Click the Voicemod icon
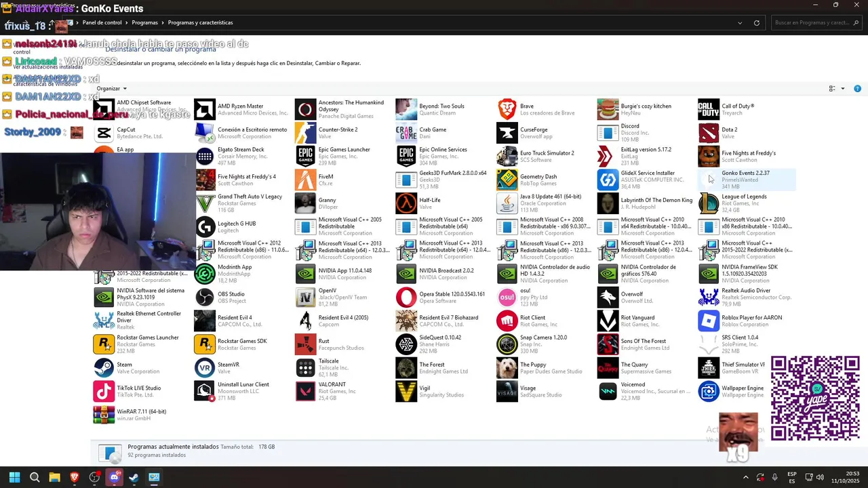The height and width of the screenshot is (488, 868). (x=608, y=391)
